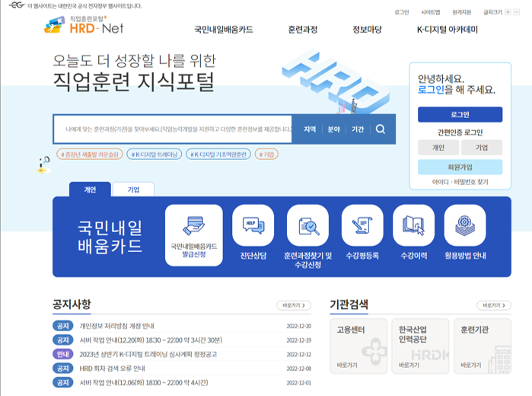This screenshot has height=396, width=532.
Task: Open notice 서버 작업 안내(12.06(화))
Action: (144, 383)
